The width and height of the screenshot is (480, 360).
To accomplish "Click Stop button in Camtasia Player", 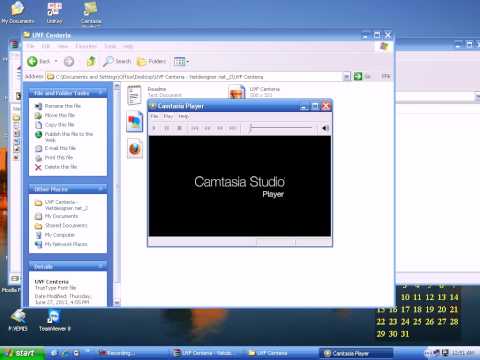I will point(179,128).
